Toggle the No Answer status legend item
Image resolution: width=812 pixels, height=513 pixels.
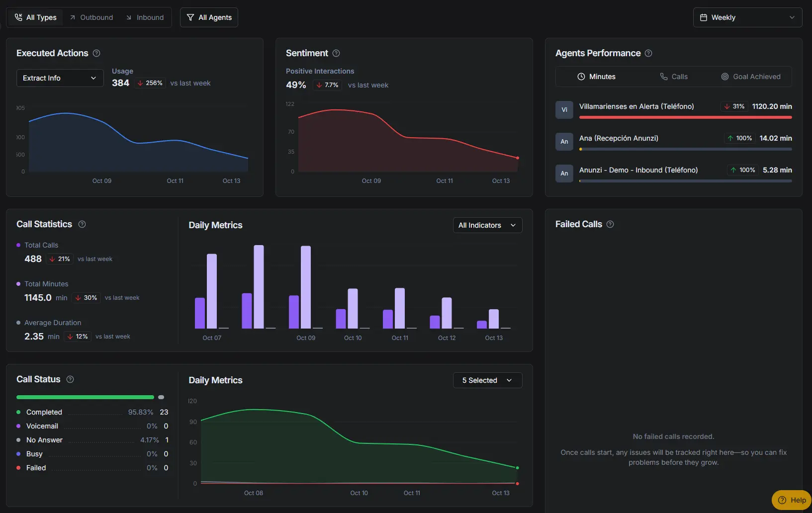pos(44,440)
